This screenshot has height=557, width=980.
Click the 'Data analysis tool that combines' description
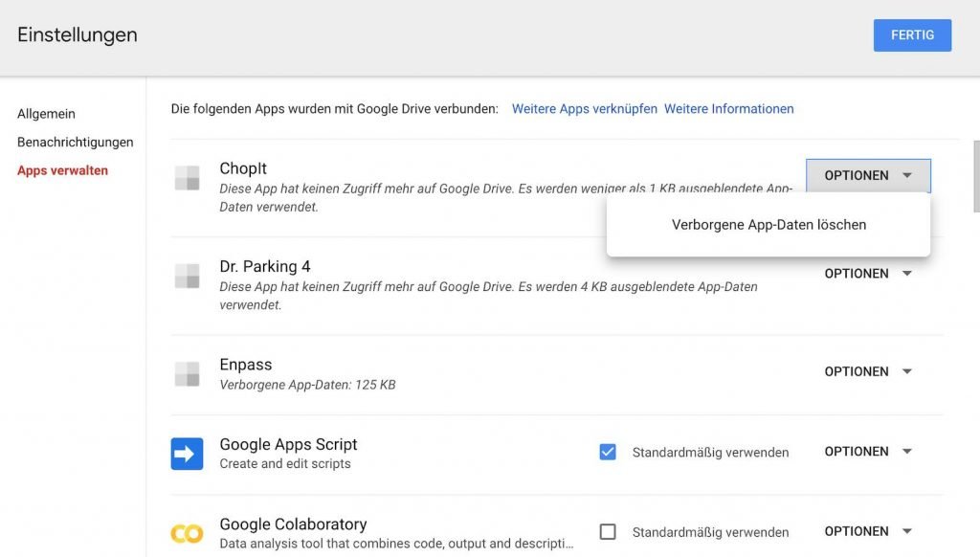point(396,544)
